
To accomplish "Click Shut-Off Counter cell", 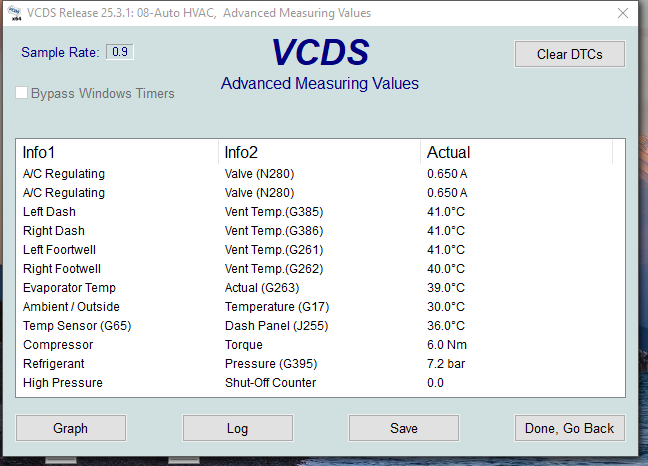I will [x=271, y=383].
